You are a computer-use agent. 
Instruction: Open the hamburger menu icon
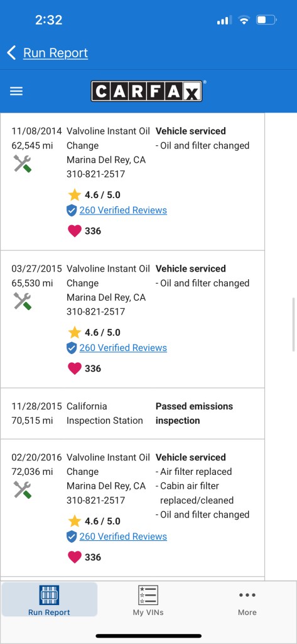16,91
